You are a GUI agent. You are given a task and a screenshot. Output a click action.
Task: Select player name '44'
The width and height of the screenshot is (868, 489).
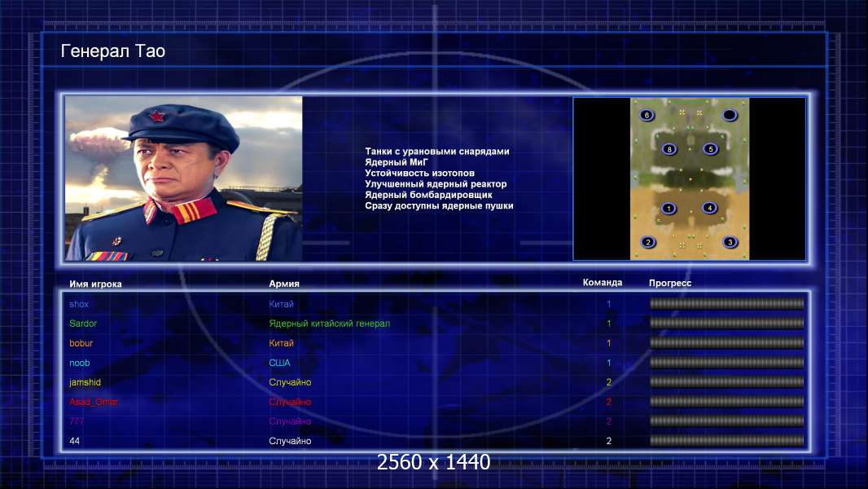(74, 441)
